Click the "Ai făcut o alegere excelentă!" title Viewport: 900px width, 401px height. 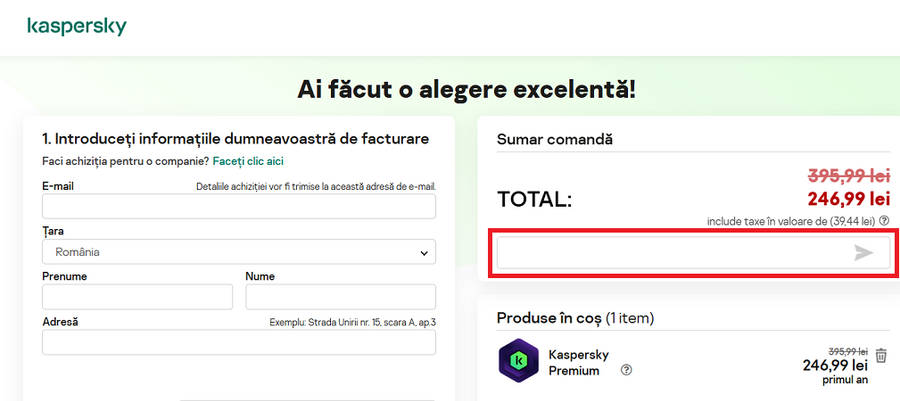coord(466,90)
